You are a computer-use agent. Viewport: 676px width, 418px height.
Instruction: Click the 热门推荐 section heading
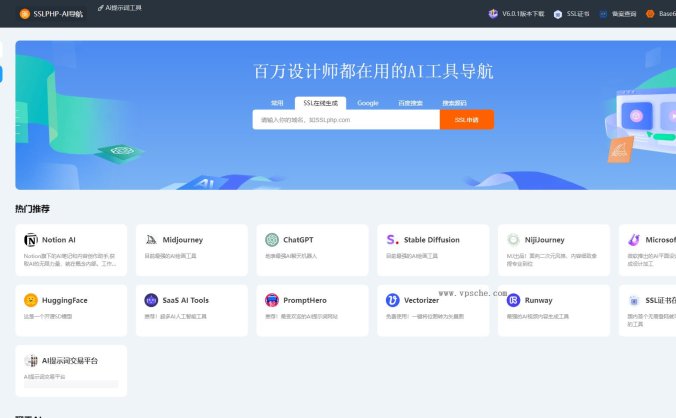32,209
